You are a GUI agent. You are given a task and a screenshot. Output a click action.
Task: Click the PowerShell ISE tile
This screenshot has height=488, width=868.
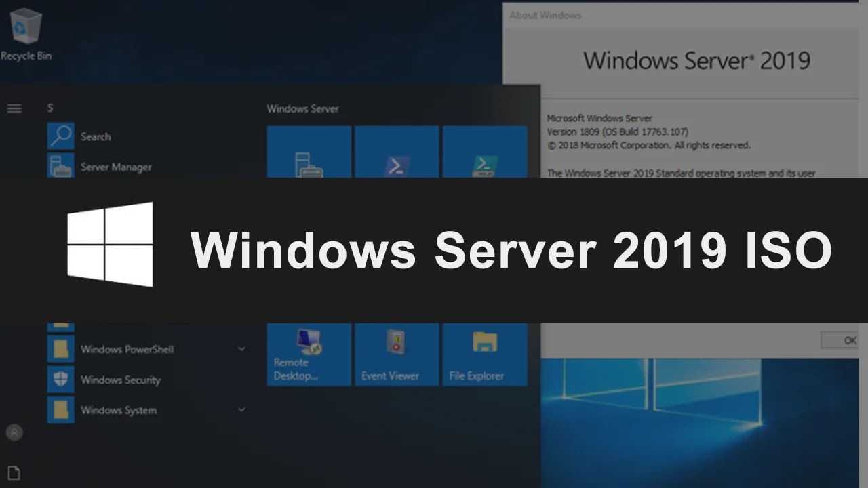coord(485,152)
